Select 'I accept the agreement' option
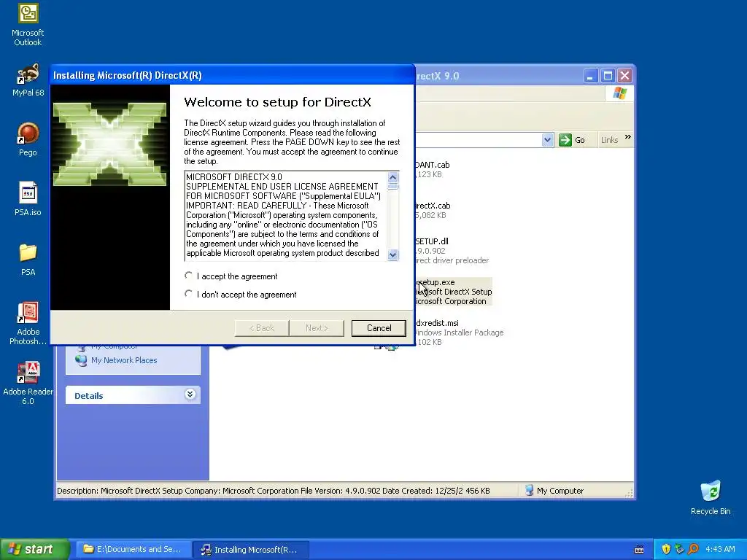This screenshot has width=747, height=560. click(x=189, y=276)
